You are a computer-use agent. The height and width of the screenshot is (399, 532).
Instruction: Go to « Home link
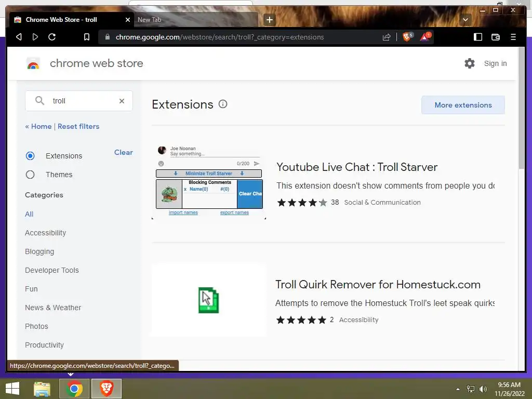(x=38, y=126)
